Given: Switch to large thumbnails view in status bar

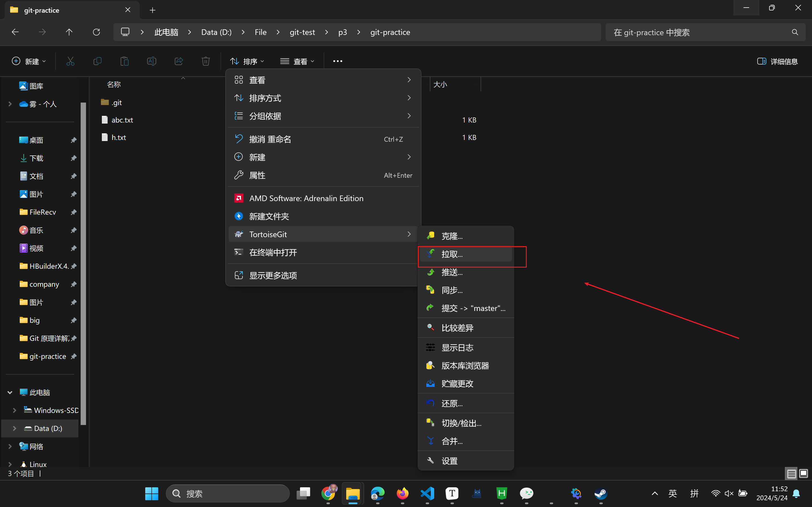Looking at the screenshot, I should tap(803, 473).
